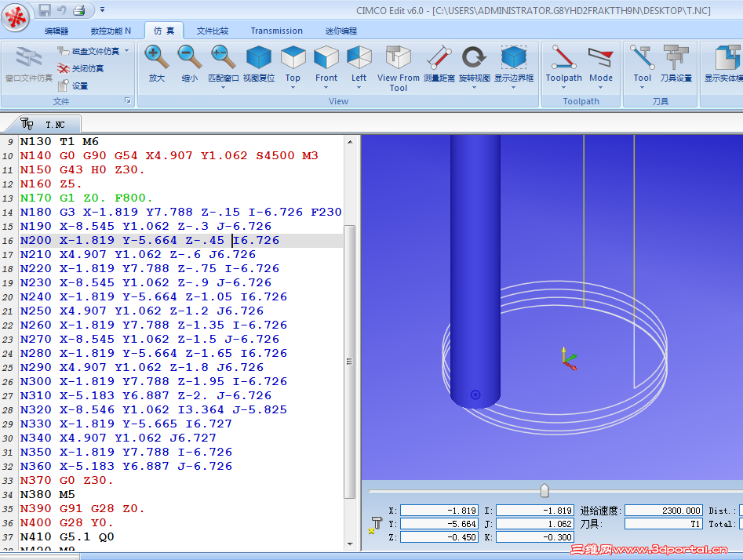The width and height of the screenshot is (743, 560).
Task: Click the Undo icon in quick access bar
Action: (62, 9)
